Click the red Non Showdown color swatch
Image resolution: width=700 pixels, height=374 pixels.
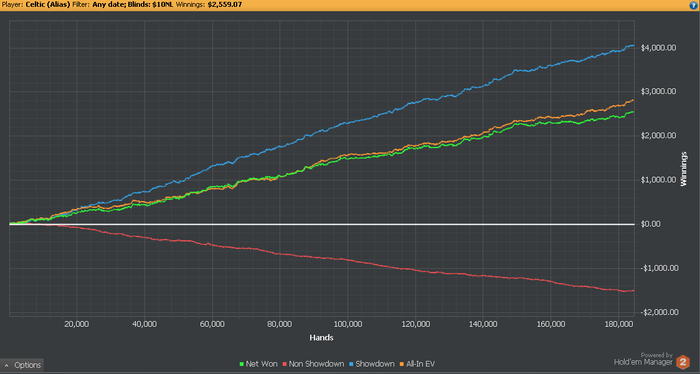click(x=285, y=364)
